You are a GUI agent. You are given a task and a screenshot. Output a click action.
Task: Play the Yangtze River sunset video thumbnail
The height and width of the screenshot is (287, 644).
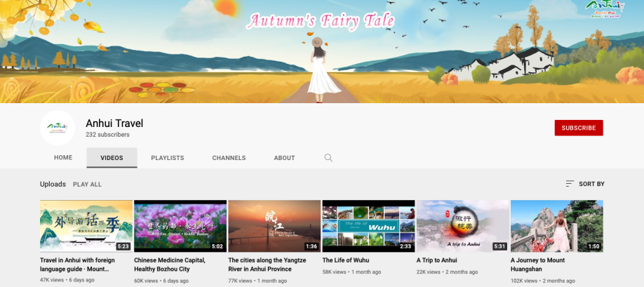point(274,226)
